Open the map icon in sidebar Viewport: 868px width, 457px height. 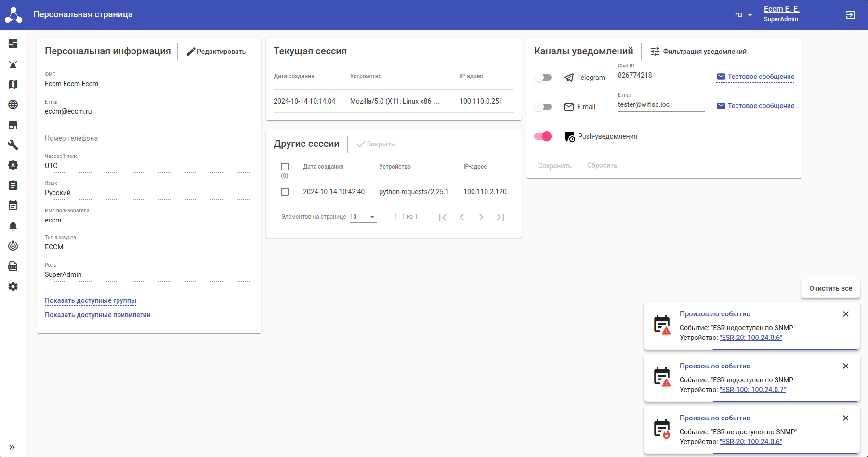pos(13,84)
